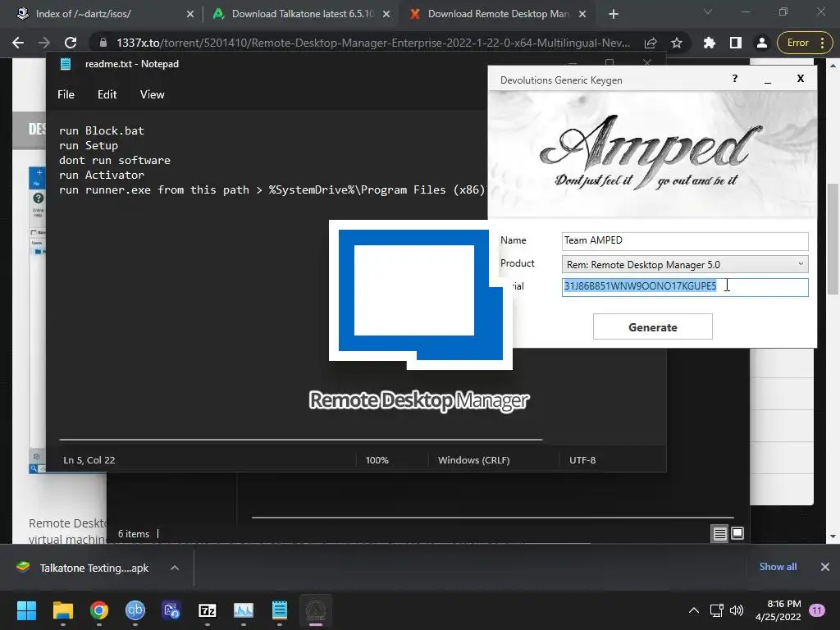Image resolution: width=840 pixels, height=630 pixels.
Task: Open File Explorer from the taskbar
Action: pos(62,610)
